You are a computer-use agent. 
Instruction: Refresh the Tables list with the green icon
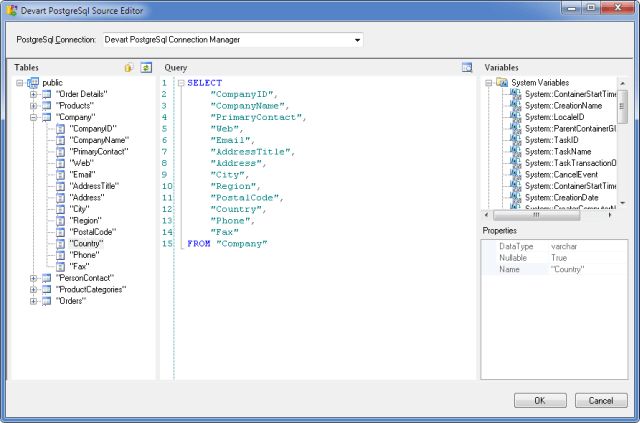[x=146, y=67]
